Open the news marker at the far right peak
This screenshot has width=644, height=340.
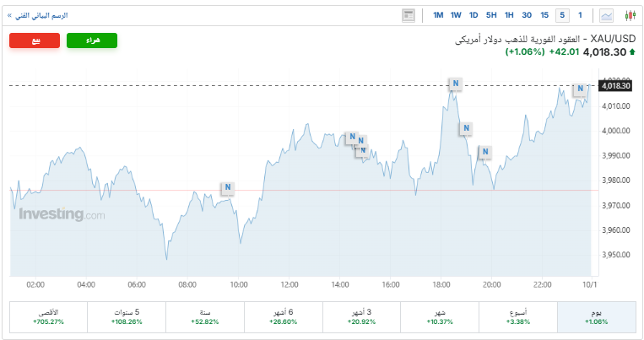click(x=579, y=89)
